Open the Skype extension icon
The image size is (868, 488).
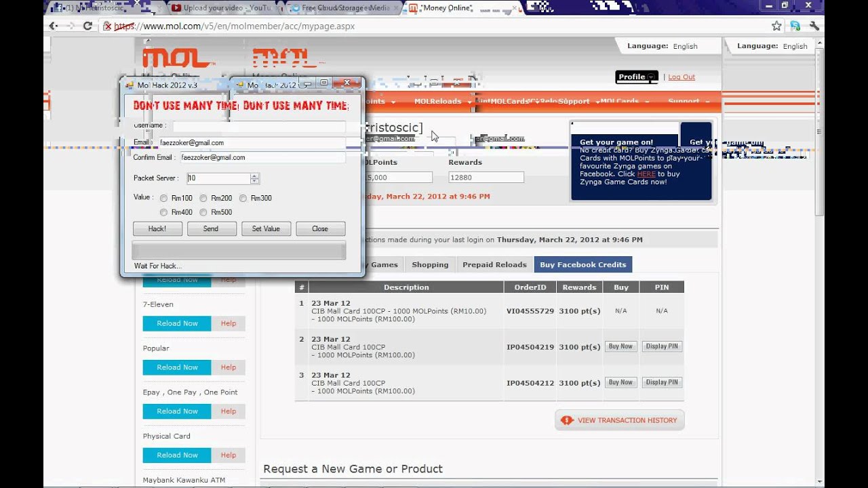coord(795,26)
